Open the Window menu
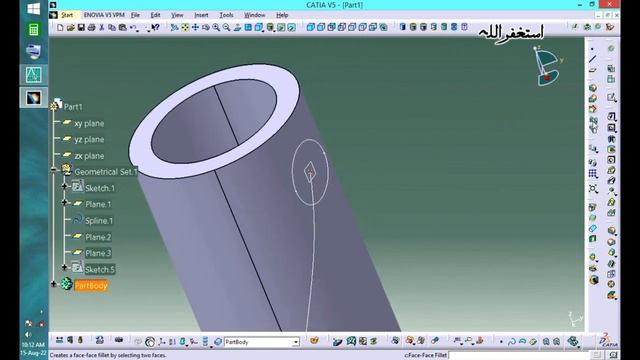 (254, 15)
